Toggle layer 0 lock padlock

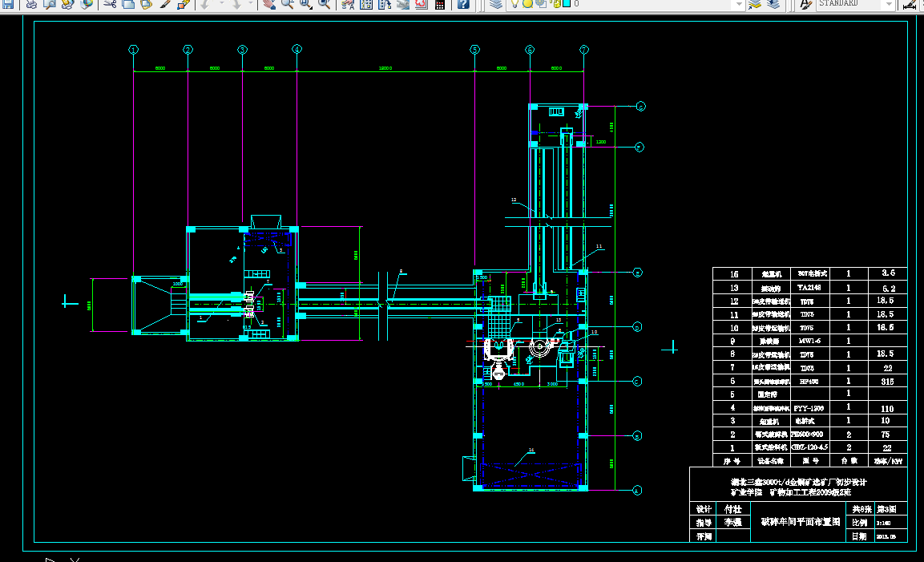(x=555, y=3)
